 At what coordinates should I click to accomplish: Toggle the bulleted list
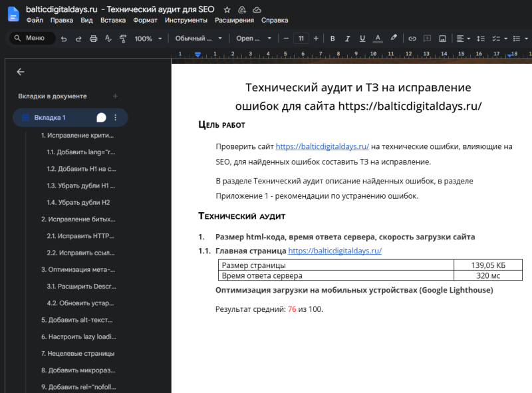517,39
